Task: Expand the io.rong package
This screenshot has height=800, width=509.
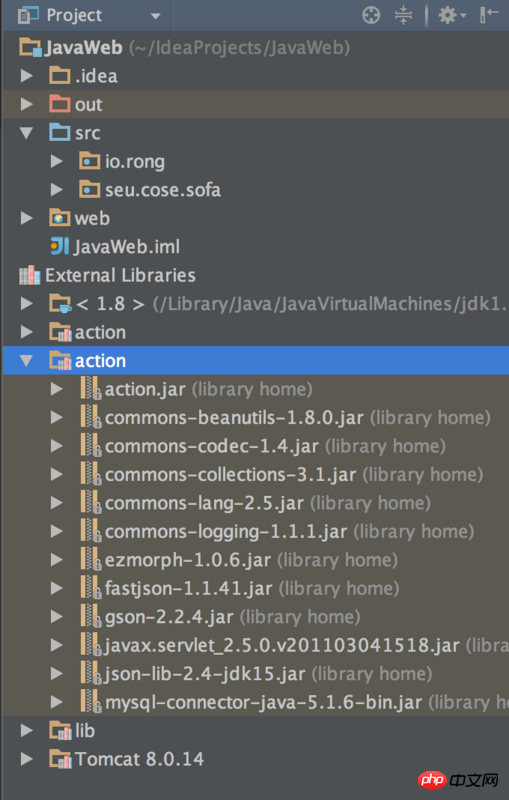Action: [57, 161]
